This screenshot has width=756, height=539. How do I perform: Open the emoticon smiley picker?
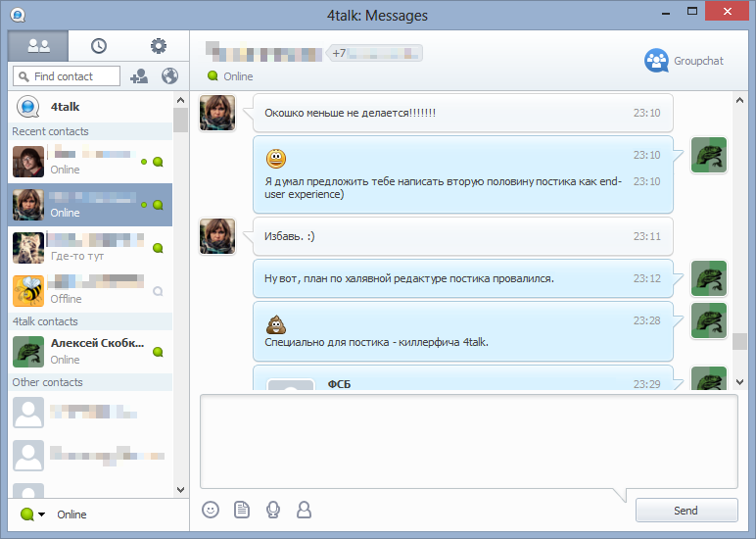(x=211, y=510)
